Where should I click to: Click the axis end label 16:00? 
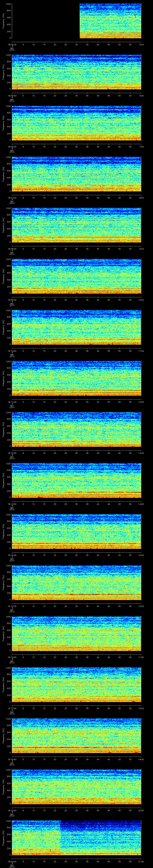[141, 606]
